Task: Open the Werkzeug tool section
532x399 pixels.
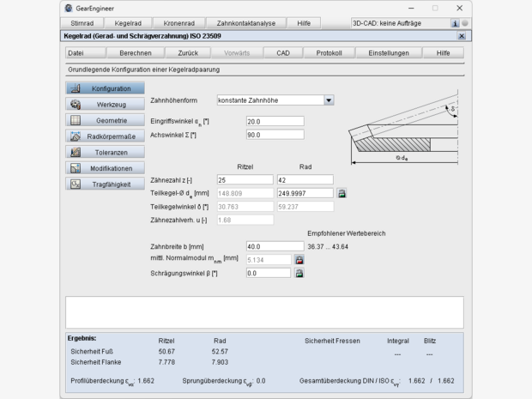Action: click(105, 105)
